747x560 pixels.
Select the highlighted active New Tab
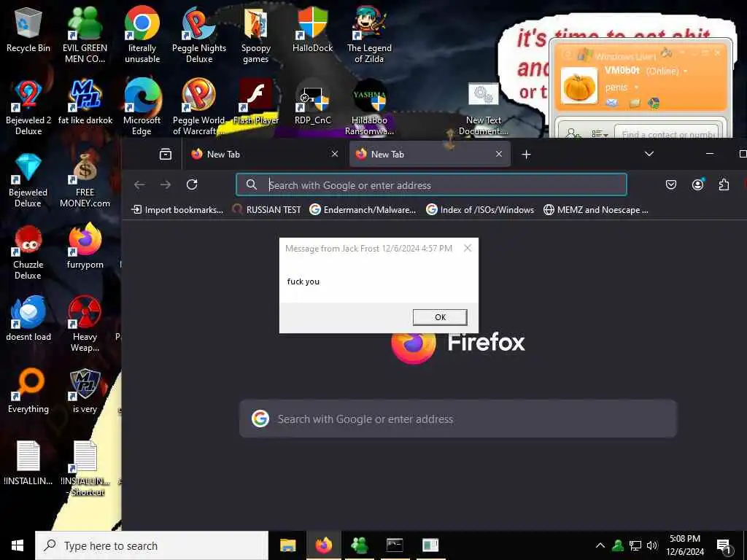(x=430, y=154)
